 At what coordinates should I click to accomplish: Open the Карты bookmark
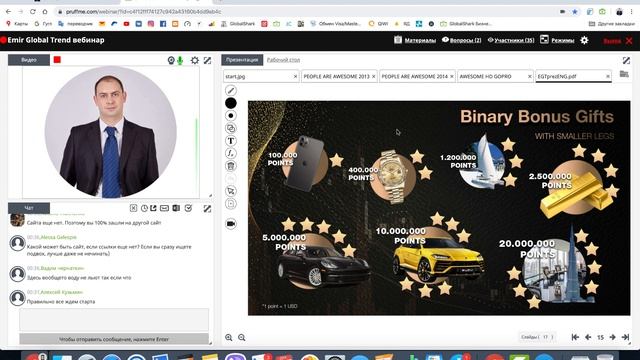pyautogui.click(x=17, y=24)
